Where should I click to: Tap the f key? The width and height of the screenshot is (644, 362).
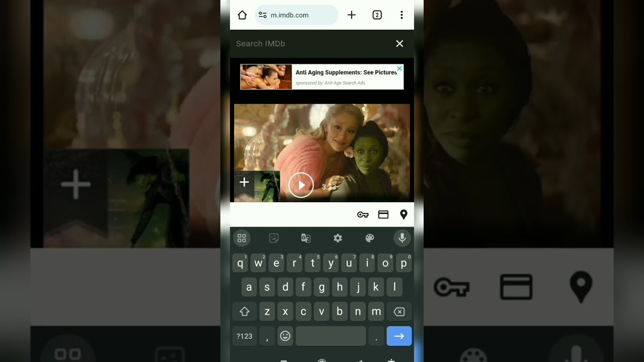coord(303,287)
